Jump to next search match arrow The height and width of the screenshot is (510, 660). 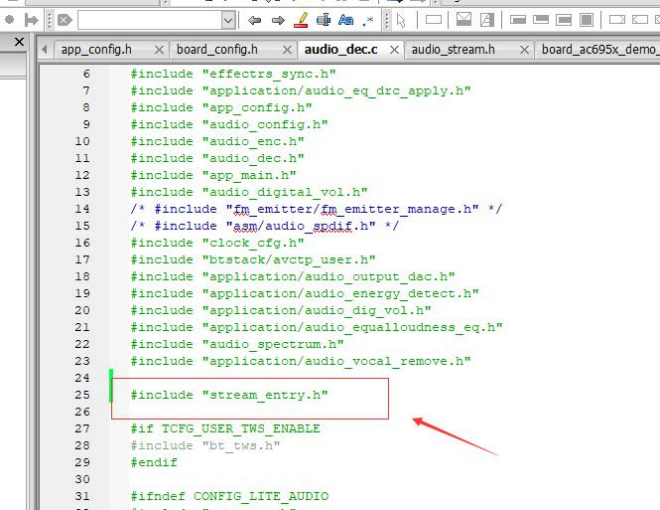pos(278,20)
